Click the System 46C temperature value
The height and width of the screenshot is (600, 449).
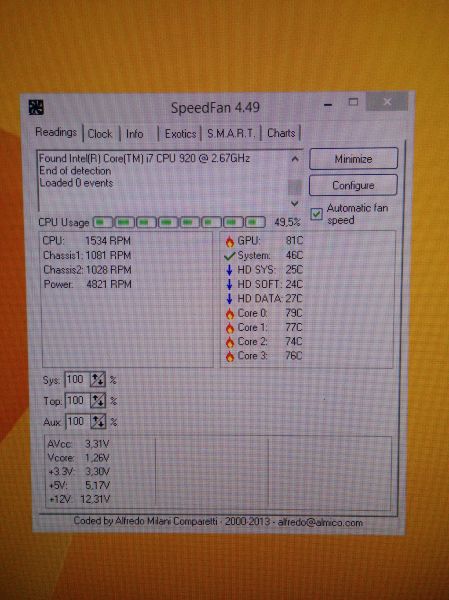[x=294, y=255]
